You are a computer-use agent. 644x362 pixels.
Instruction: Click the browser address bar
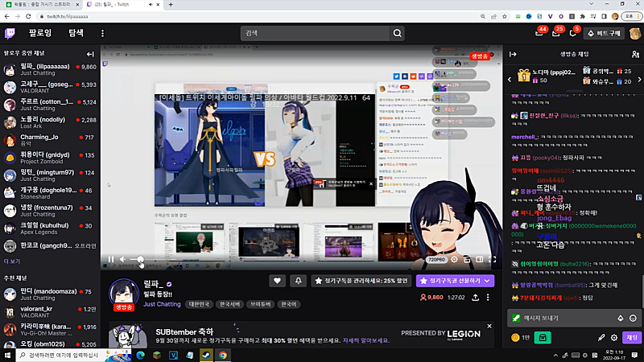point(258,16)
